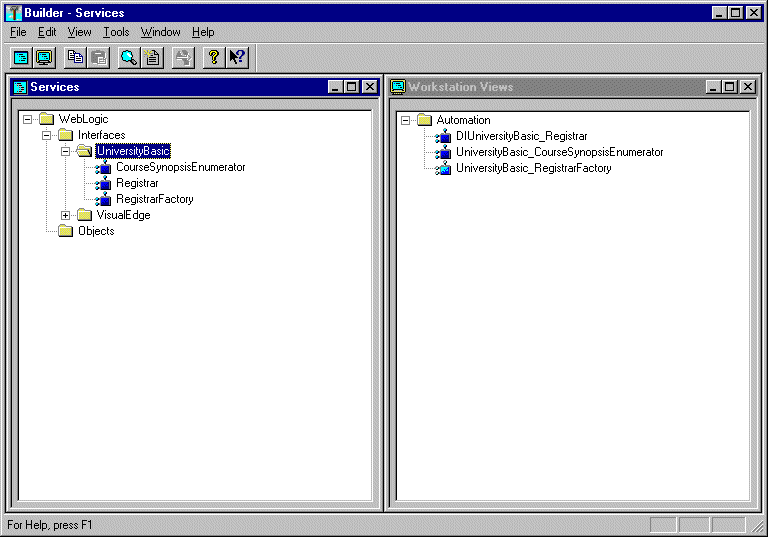768x537 pixels.
Task: Click the status bar resize grip
Action: pyautogui.click(x=758, y=526)
